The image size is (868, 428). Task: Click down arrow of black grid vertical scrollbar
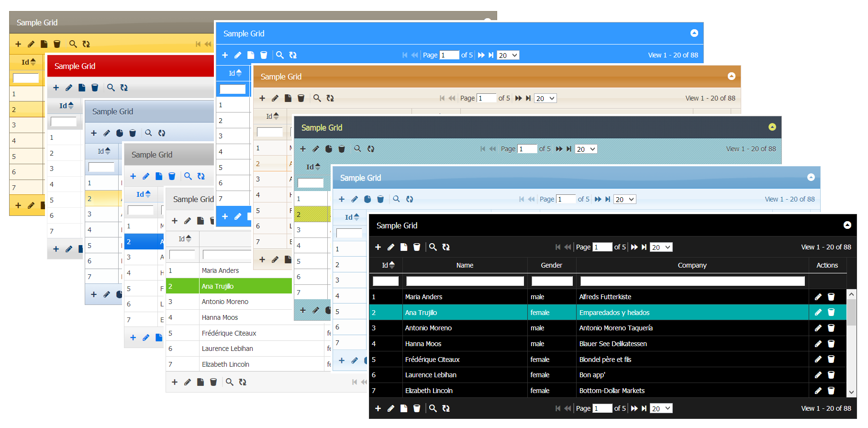[x=851, y=392]
